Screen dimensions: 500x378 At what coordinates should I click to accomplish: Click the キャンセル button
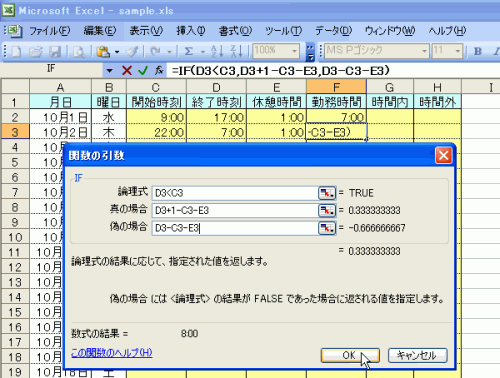(x=417, y=355)
